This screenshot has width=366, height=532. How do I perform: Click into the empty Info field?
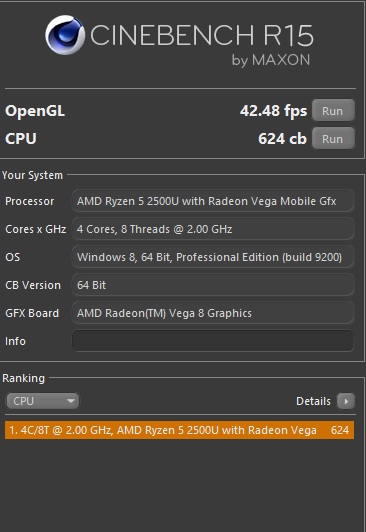[213, 341]
